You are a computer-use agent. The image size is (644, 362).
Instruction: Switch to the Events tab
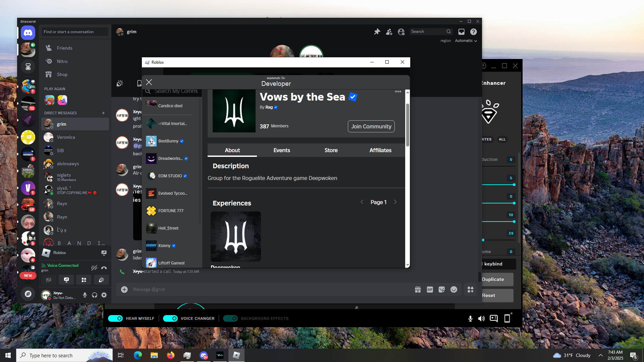click(281, 150)
